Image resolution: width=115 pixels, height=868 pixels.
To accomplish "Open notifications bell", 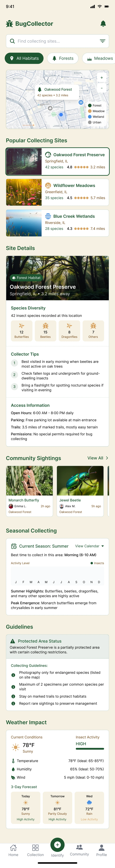I will 103,24.
